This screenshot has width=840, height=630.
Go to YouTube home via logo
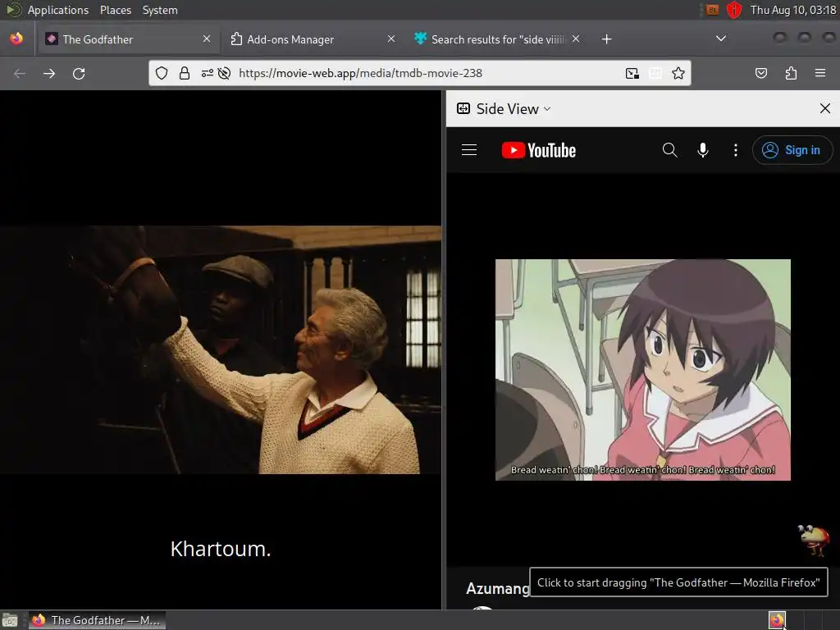point(538,151)
